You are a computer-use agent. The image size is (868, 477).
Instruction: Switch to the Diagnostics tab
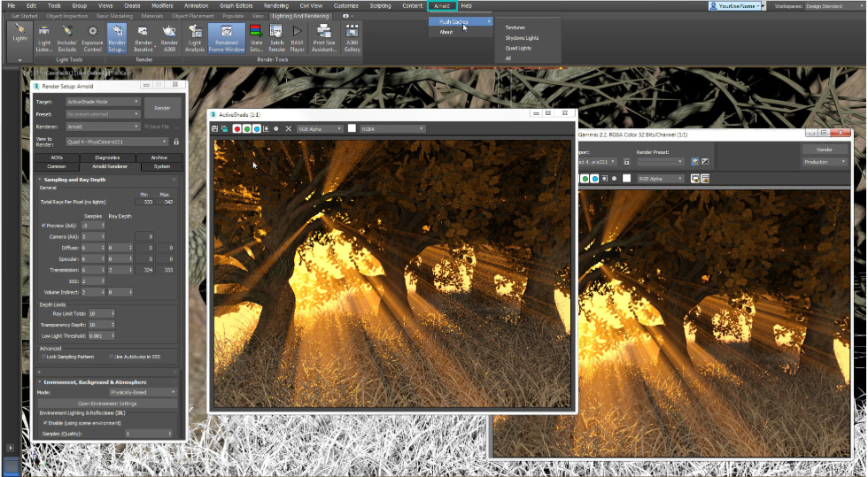pos(107,158)
